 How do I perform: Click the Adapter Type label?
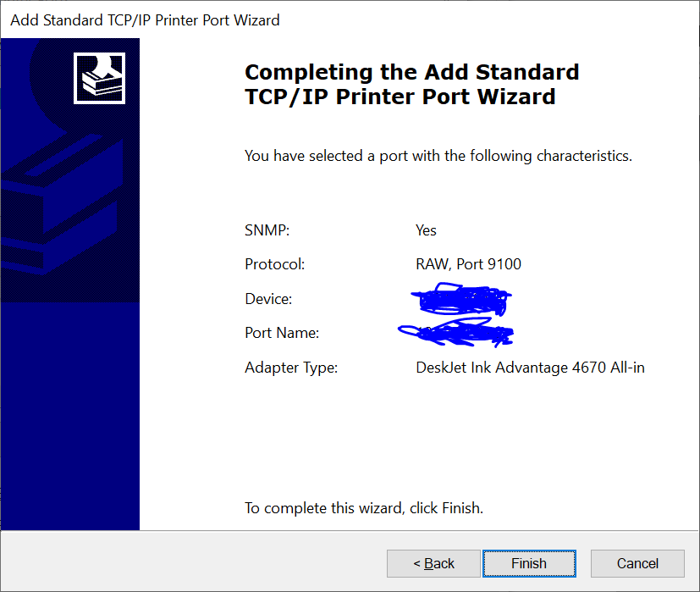[x=291, y=368]
